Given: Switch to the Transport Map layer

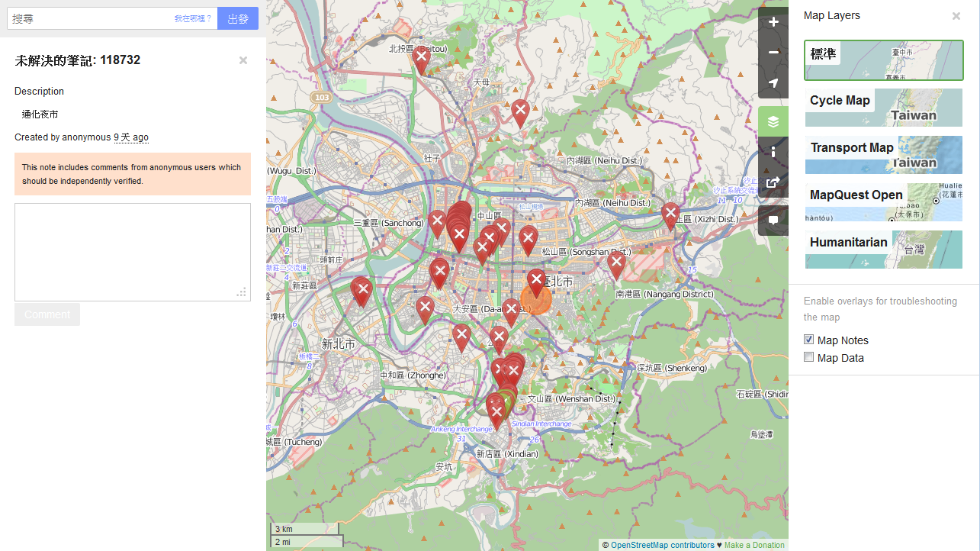Looking at the screenshot, I should click(883, 155).
